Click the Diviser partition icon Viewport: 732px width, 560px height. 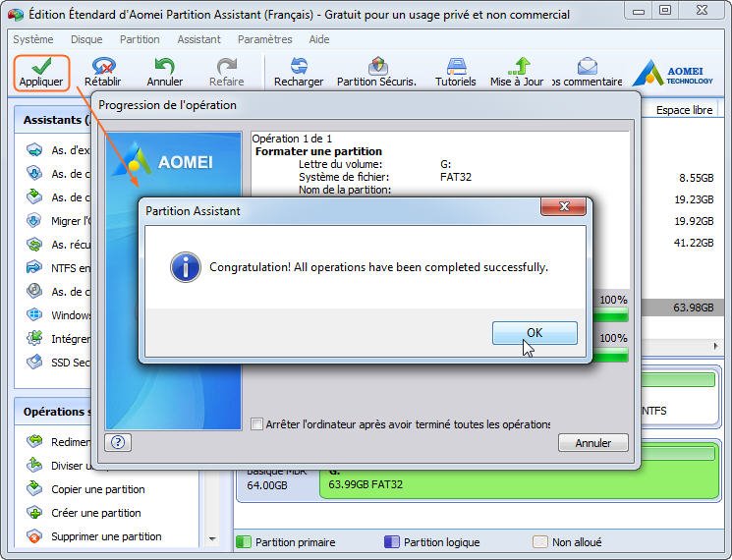[x=34, y=466]
